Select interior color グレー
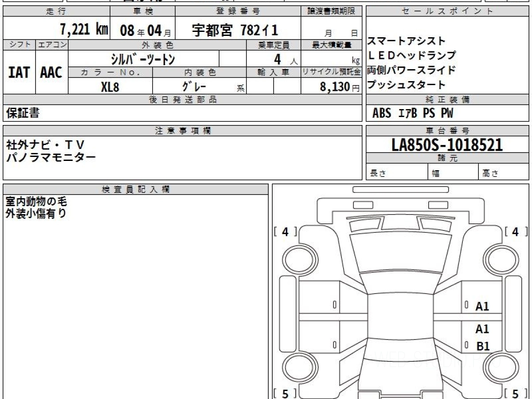532x399 pixels. click(x=194, y=86)
